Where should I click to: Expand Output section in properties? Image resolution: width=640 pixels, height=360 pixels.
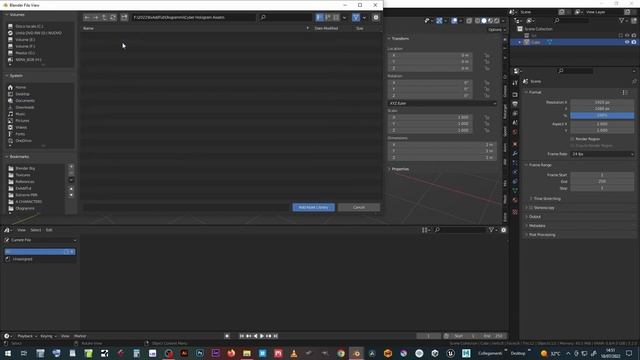(x=534, y=217)
